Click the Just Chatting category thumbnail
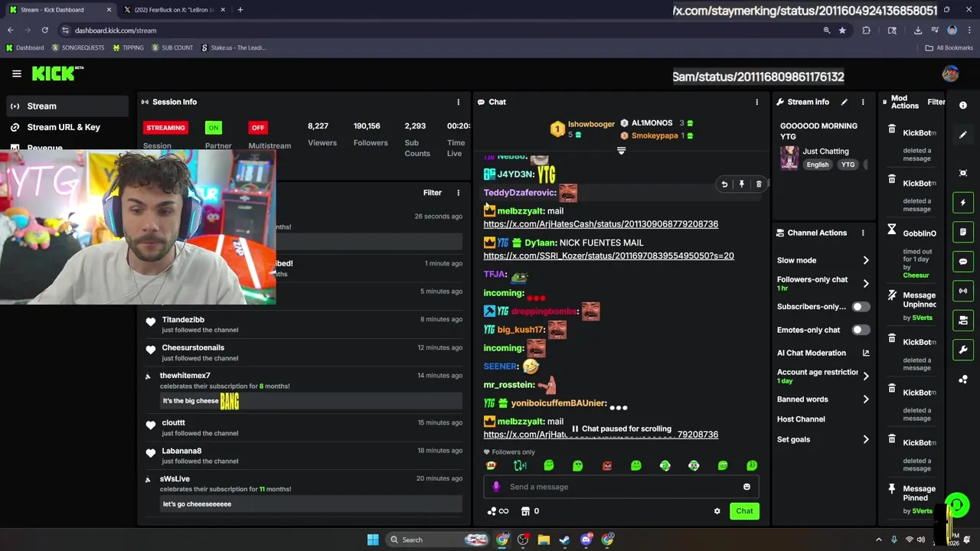Screen dimensions: 980x551 click(789, 158)
